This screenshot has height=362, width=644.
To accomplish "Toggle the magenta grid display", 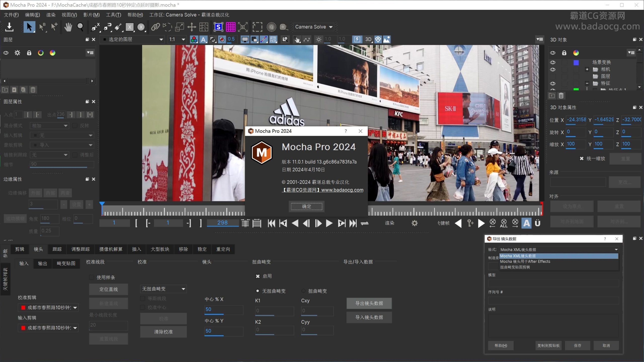I will tap(230, 27).
